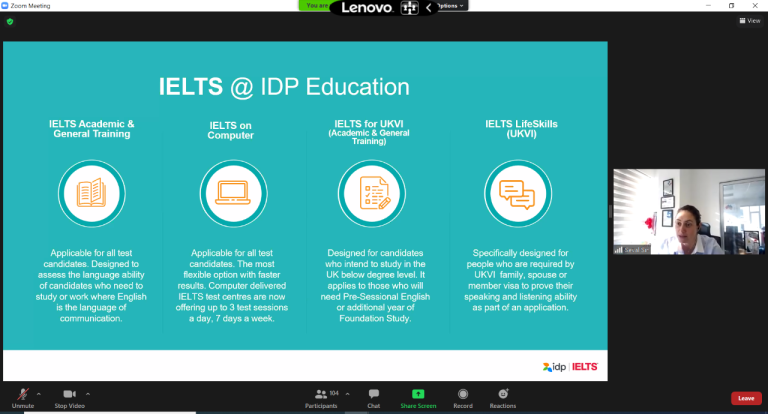Click paragraph mentioning 'speaking and listening ability'
Viewport: 768px width, 414px height.
[521, 280]
